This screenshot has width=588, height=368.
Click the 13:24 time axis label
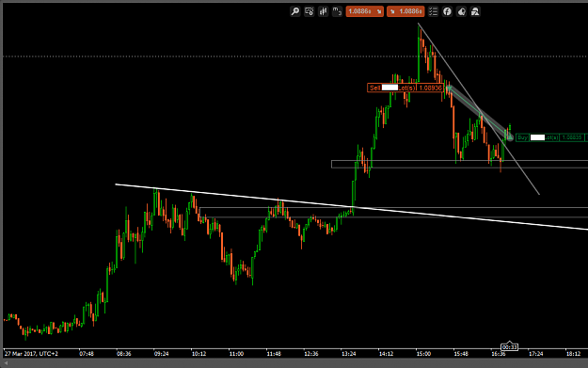tap(349, 354)
